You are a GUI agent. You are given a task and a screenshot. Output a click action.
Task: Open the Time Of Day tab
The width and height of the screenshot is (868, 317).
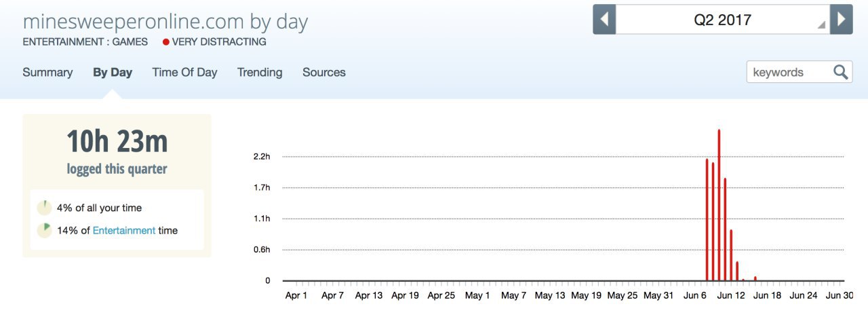pyautogui.click(x=184, y=72)
